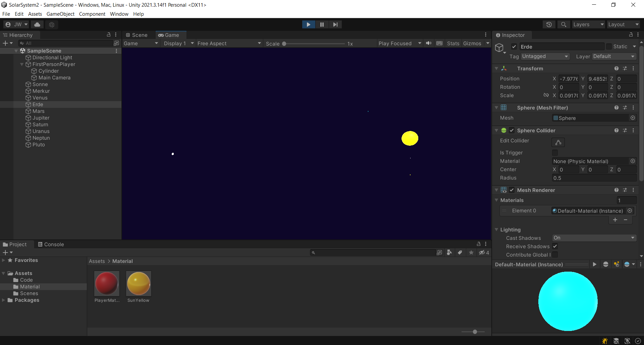Open the Layers dropdown
This screenshot has height=345, width=644.
588,24
